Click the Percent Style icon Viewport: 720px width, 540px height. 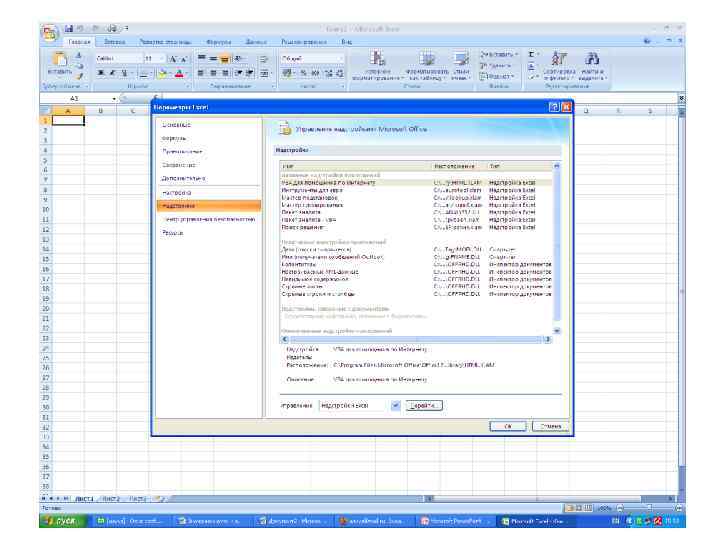304,73
